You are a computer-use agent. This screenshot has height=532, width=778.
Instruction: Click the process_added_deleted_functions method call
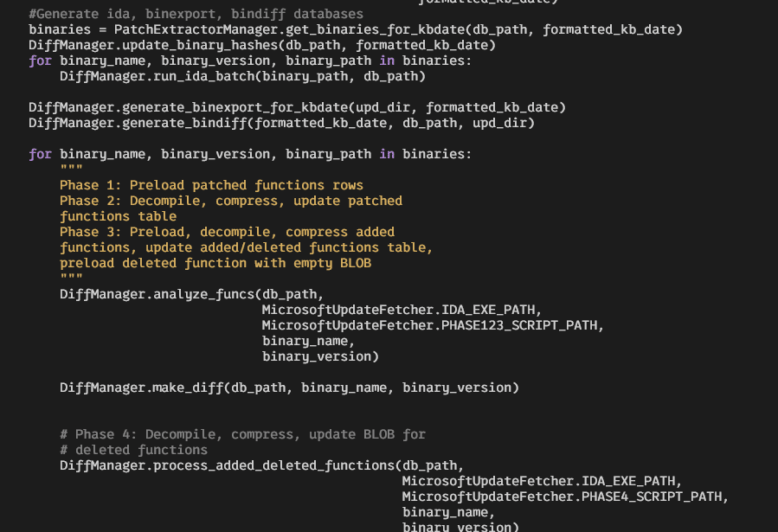pyautogui.click(x=273, y=465)
